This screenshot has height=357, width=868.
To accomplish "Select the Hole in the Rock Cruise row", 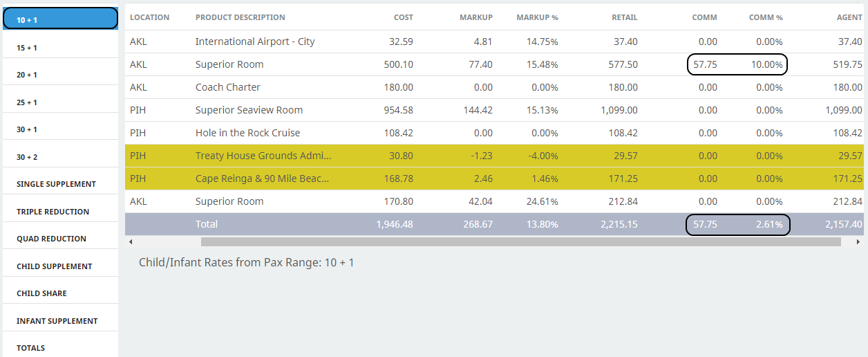I will tap(247, 133).
